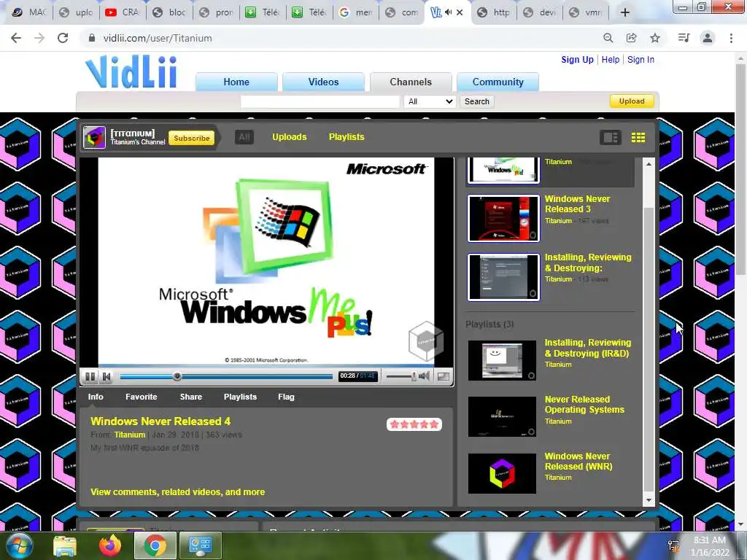
Task: Click the VidLii search input field
Action: pyautogui.click(x=320, y=101)
